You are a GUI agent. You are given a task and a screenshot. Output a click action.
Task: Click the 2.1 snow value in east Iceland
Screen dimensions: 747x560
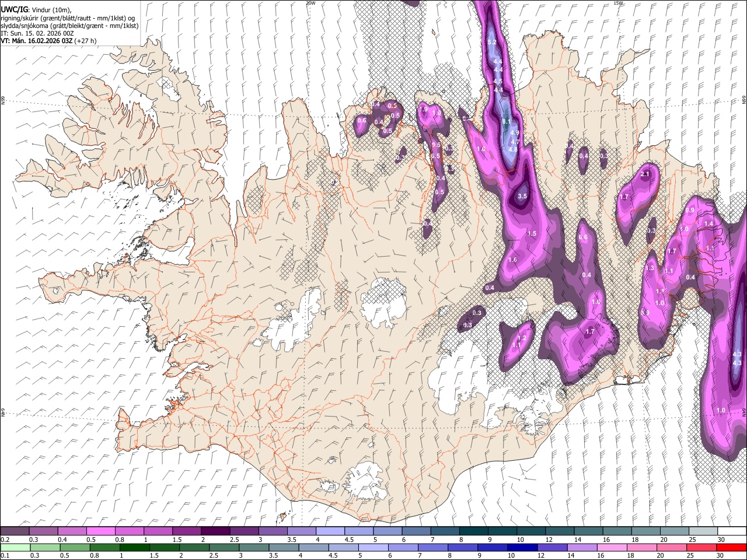645,174
